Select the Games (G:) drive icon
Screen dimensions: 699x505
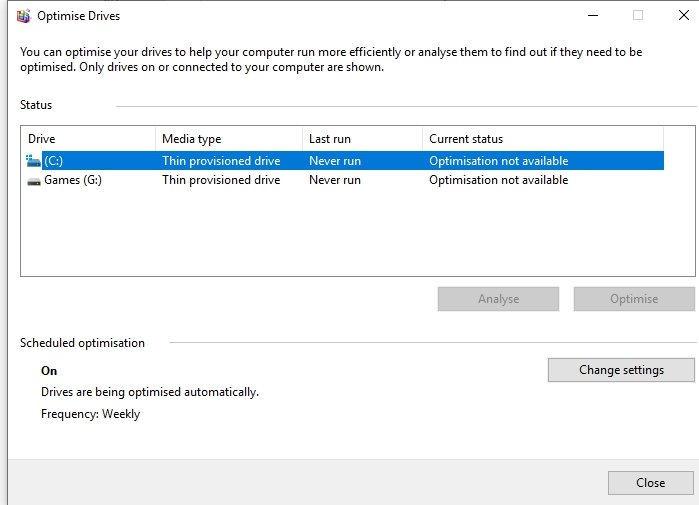(x=34, y=181)
